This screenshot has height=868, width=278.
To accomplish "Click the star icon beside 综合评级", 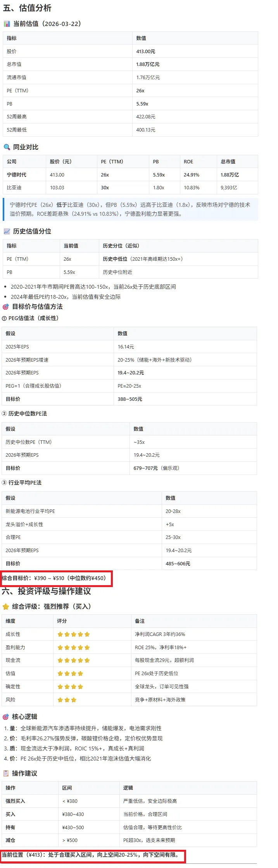I will point(6,606).
